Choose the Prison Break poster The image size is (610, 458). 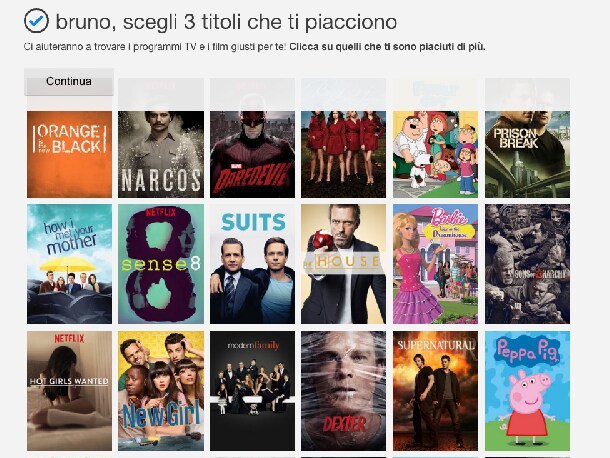pos(527,154)
